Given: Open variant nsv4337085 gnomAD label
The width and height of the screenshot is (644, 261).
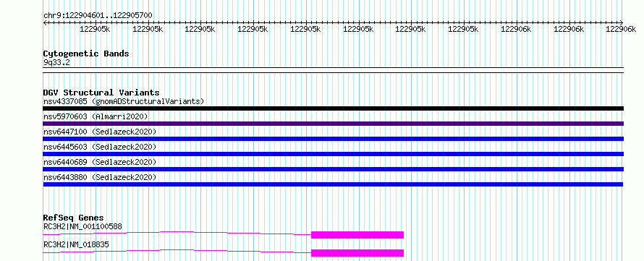Looking at the screenshot, I should coord(124,101).
